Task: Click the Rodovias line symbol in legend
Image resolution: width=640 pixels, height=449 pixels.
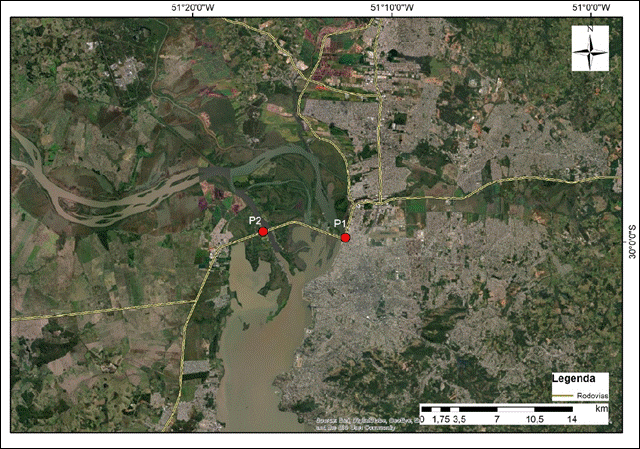Action: 565,395
